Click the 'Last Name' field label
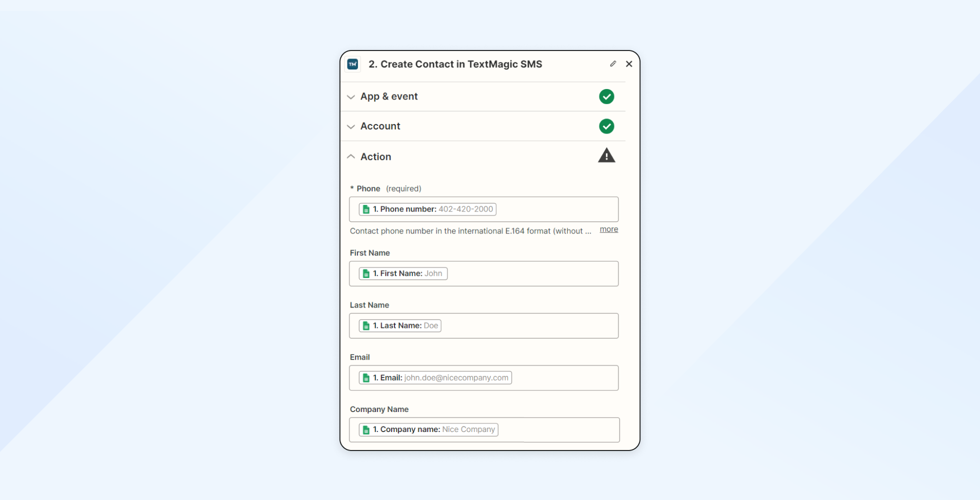980x500 pixels. (369, 305)
